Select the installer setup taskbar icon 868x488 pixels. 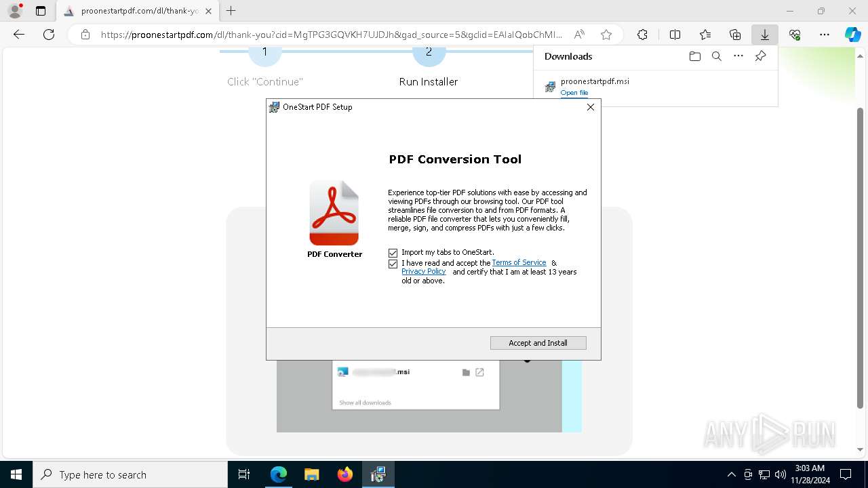378,474
